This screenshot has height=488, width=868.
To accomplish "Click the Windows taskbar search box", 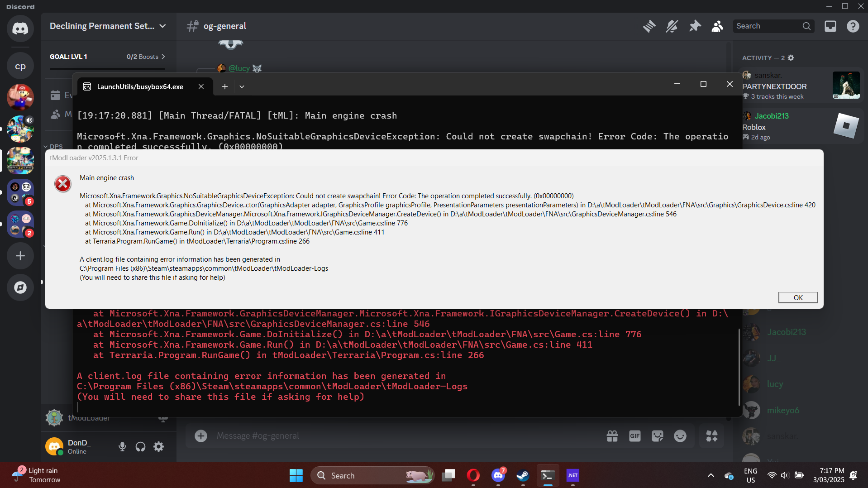I will coord(372,475).
